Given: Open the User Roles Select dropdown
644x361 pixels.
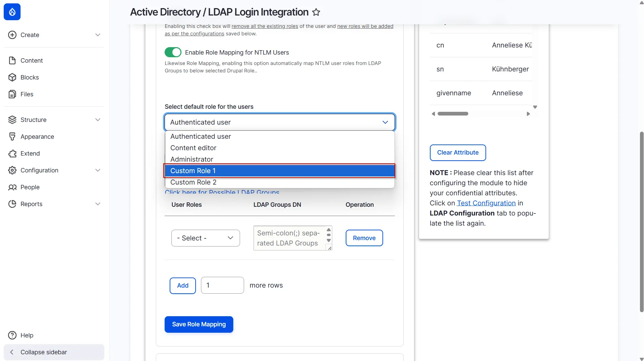Looking at the screenshot, I should point(206,238).
